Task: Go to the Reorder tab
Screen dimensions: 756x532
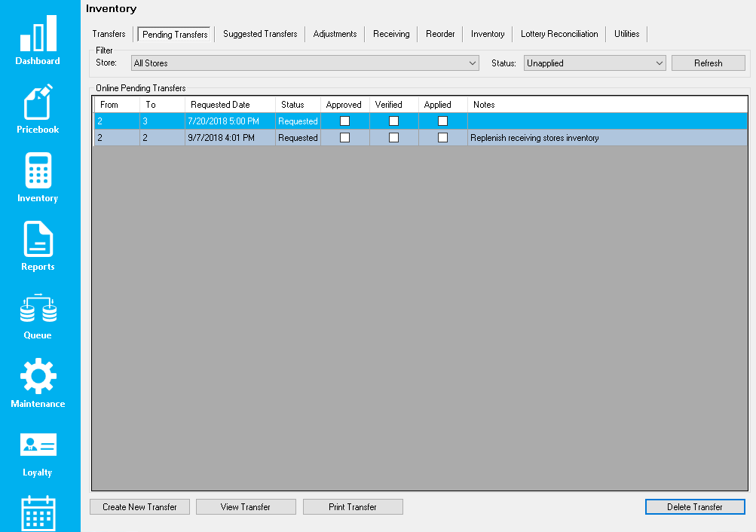Action: point(440,34)
